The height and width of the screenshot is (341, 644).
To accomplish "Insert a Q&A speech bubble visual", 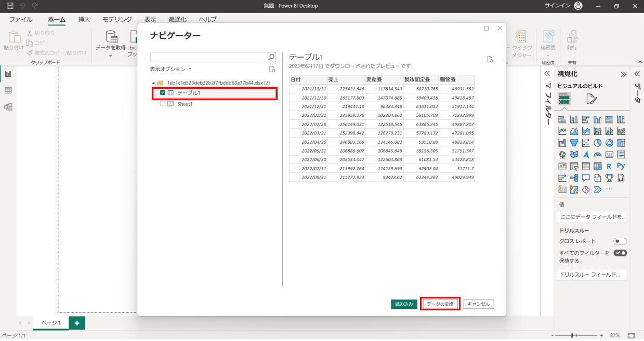I will click(x=586, y=178).
